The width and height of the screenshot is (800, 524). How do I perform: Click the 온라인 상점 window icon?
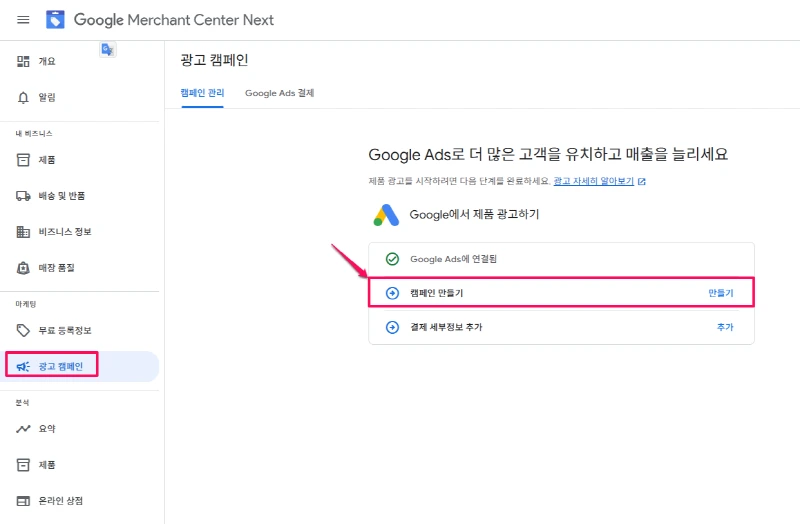(23, 501)
